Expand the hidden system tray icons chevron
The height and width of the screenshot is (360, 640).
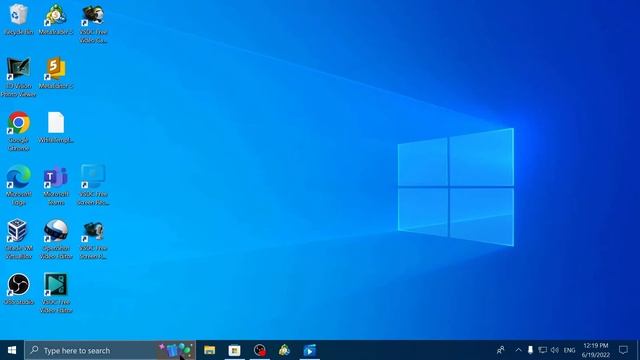pos(518,350)
